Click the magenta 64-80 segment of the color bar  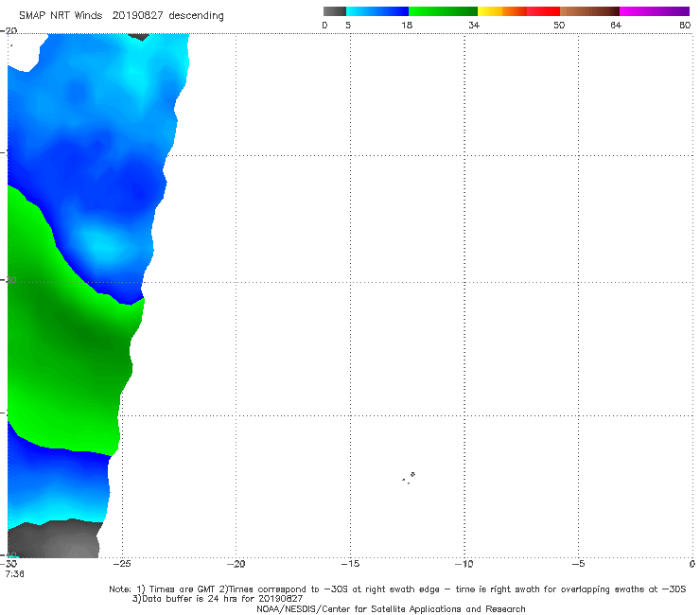[655, 11]
